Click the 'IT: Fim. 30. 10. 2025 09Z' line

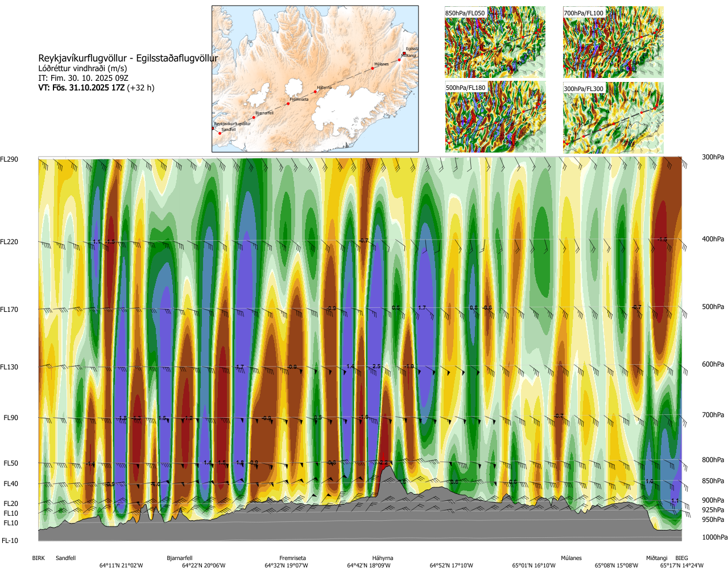(83, 78)
